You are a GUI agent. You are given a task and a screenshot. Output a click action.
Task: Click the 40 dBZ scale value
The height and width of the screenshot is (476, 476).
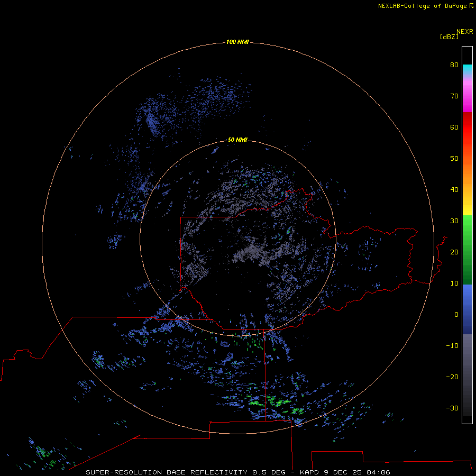[x=454, y=190]
